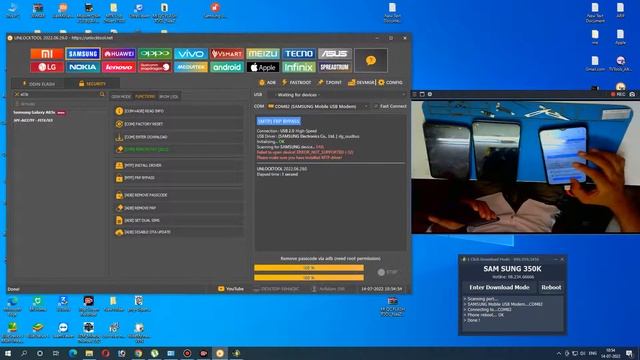Clear the model search with X icon

click(17, 94)
